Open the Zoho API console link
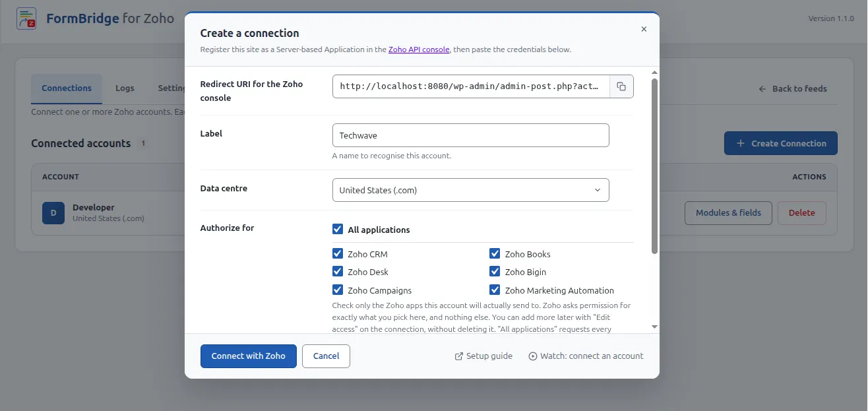Image resolution: width=868 pixels, height=411 pixels. [419, 49]
